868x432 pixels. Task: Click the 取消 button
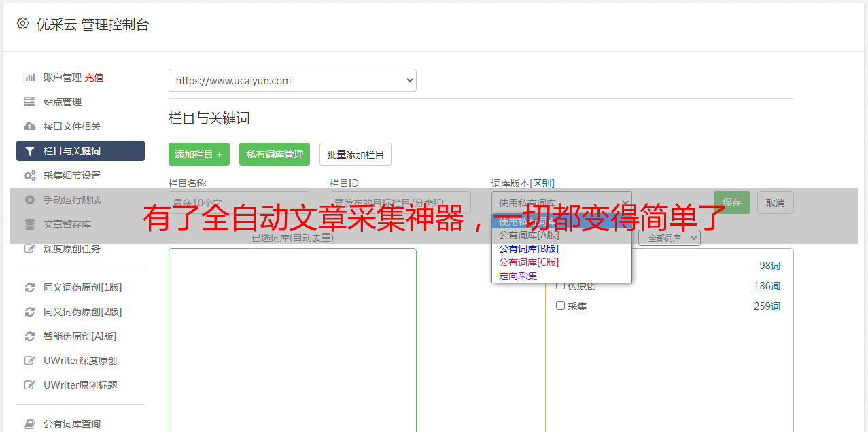click(776, 202)
